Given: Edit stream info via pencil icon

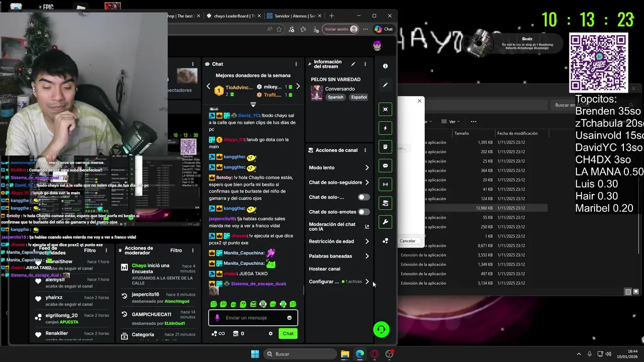Looking at the screenshot, I should click(x=353, y=64).
